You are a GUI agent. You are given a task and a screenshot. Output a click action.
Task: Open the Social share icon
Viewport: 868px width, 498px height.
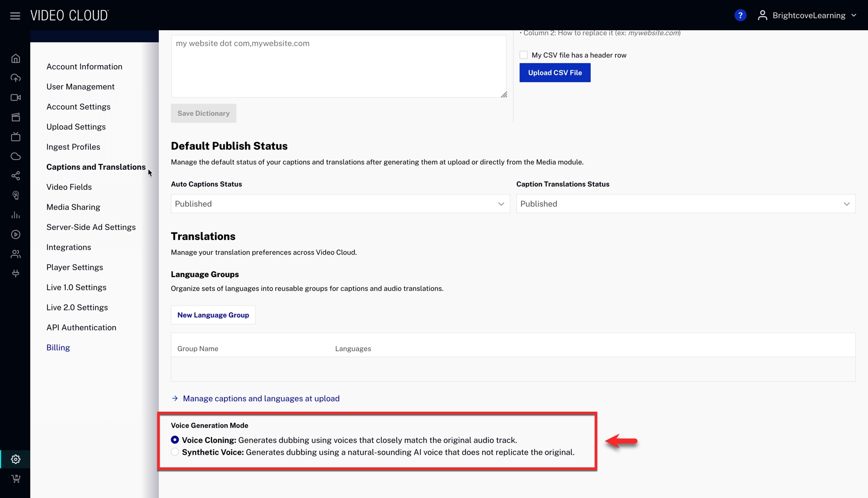pyautogui.click(x=16, y=176)
